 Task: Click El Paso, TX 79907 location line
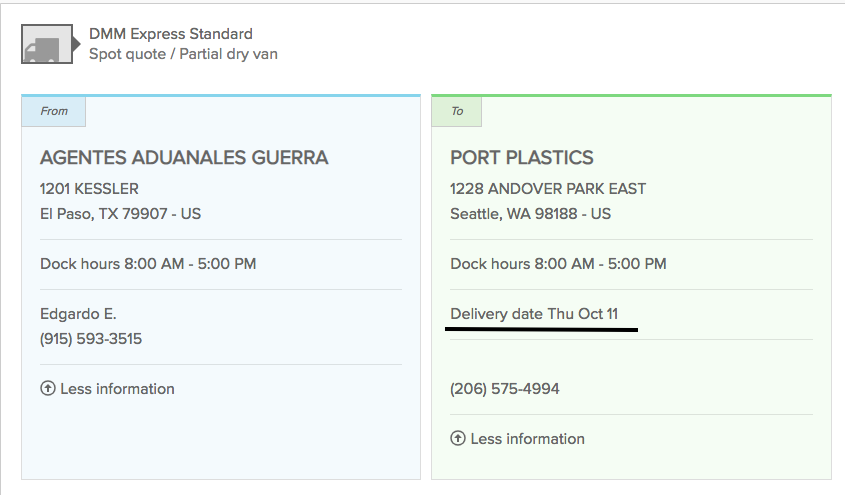[120, 214]
